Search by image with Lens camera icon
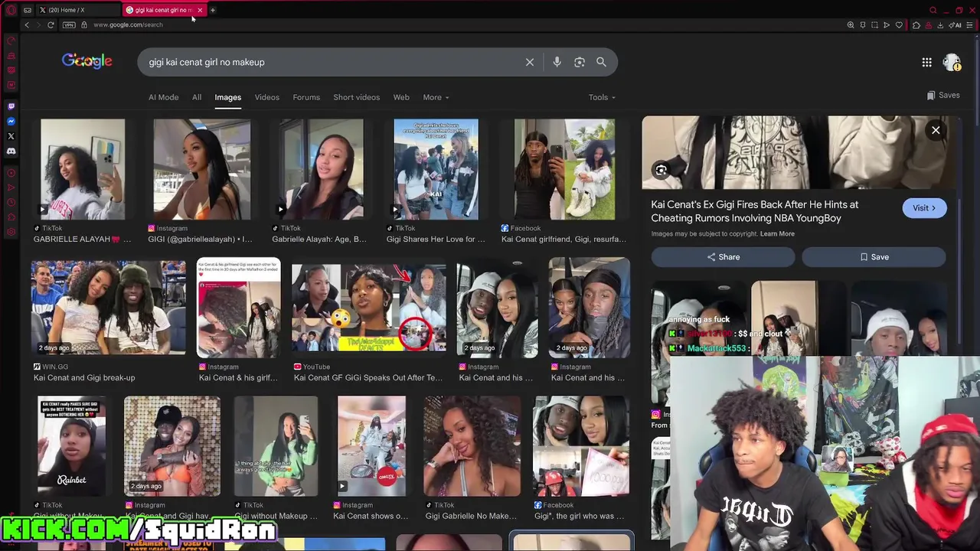Screen dimensions: 980x551 [580, 62]
